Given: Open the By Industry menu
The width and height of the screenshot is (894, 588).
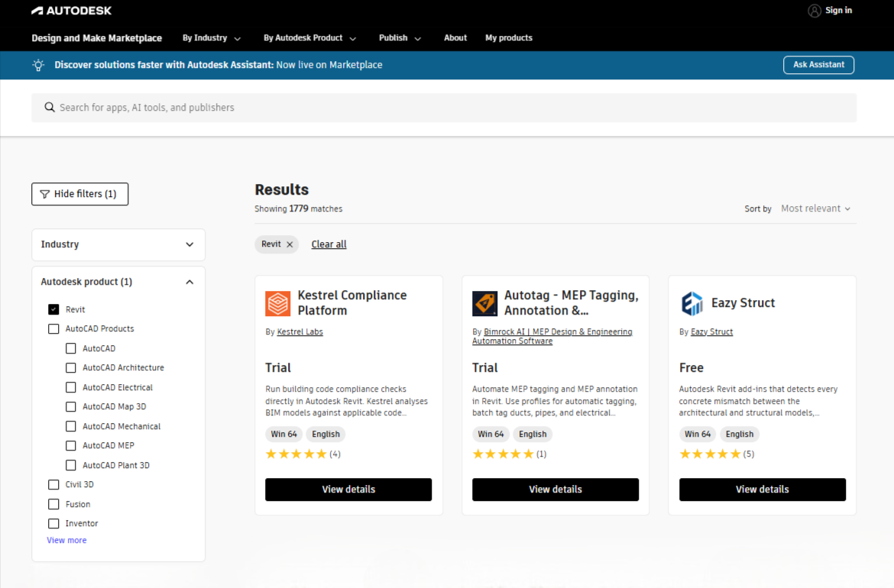Looking at the screenshot, I should point(212,38).
